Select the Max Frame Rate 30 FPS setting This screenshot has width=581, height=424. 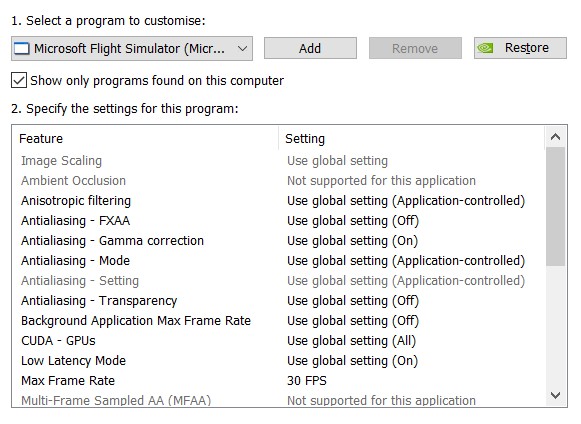[307, 381]
